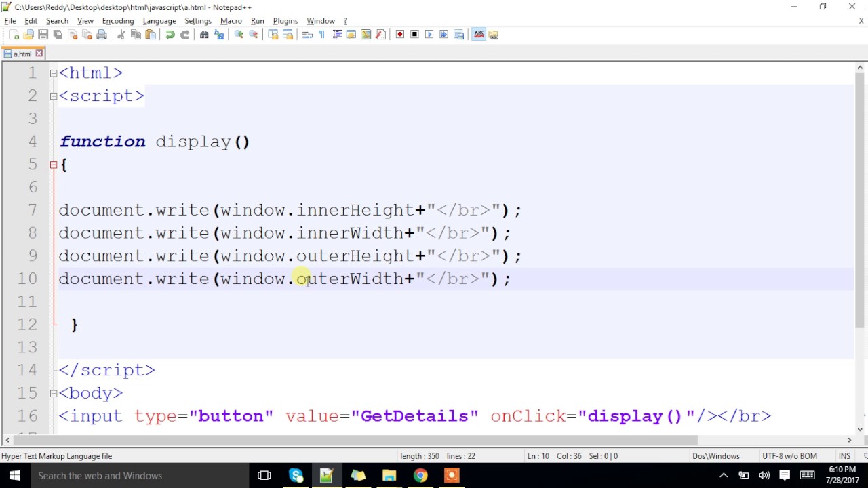
Task: Collapse the <html> fold at line 1
Action: click(54, 73)
